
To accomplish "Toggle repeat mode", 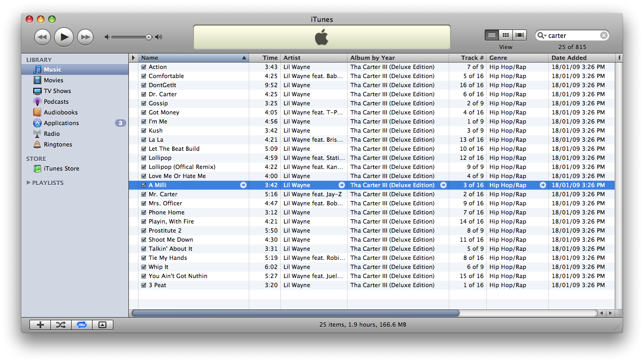I will (x=81, y=325).
